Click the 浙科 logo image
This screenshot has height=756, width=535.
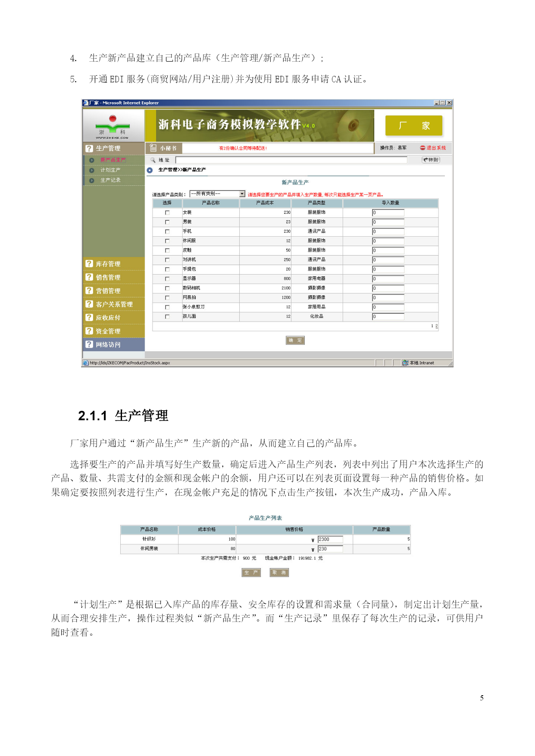point(113,127)
